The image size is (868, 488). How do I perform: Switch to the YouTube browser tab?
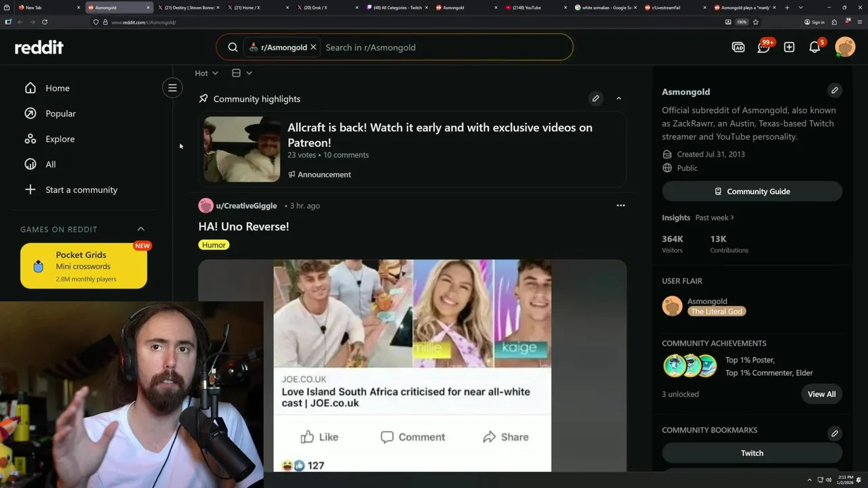point(536,7)
